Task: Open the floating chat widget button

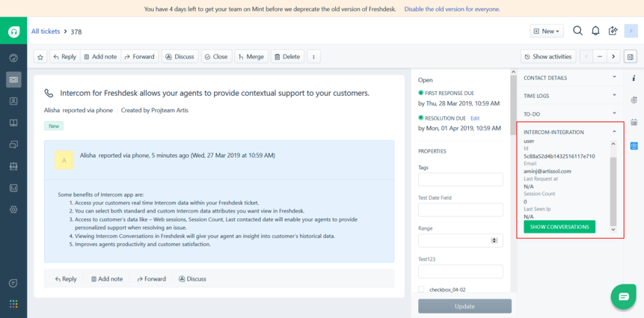Action: 624,296
